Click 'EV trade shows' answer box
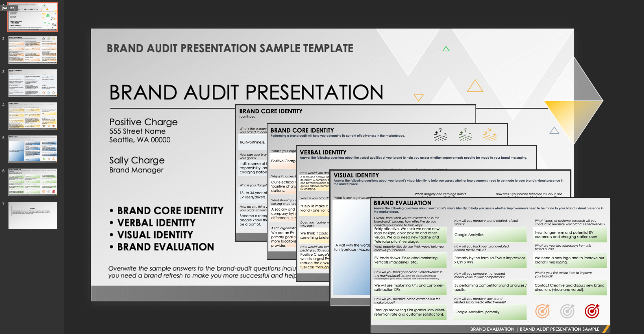The width and height of the screenshot is (644, 334). coord(410,260)
